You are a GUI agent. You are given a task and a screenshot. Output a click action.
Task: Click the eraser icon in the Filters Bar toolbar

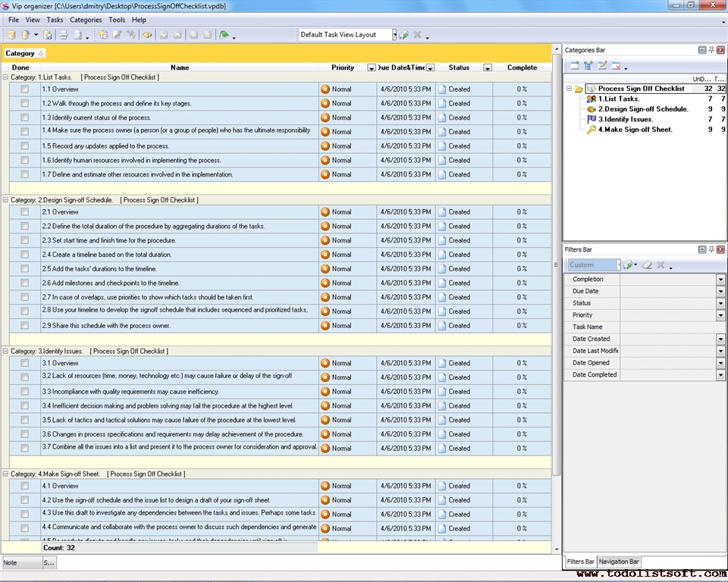[647, 265]
